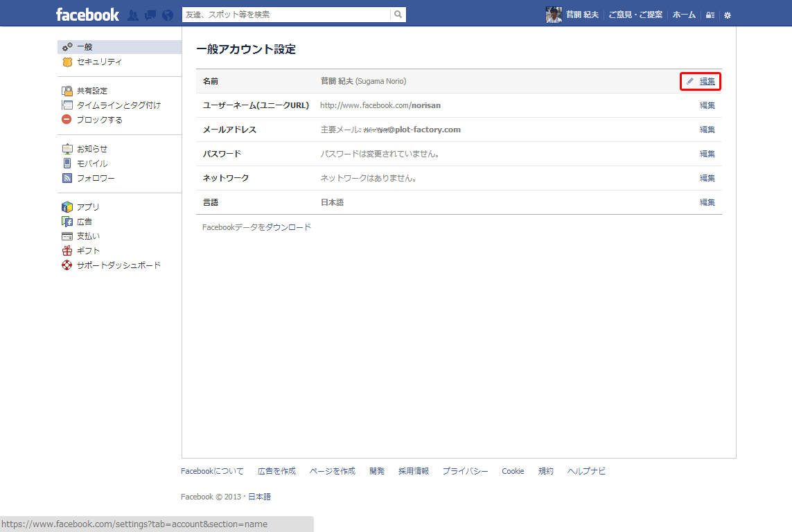Click RSS icon beside フォロワー

pos(67,178)
